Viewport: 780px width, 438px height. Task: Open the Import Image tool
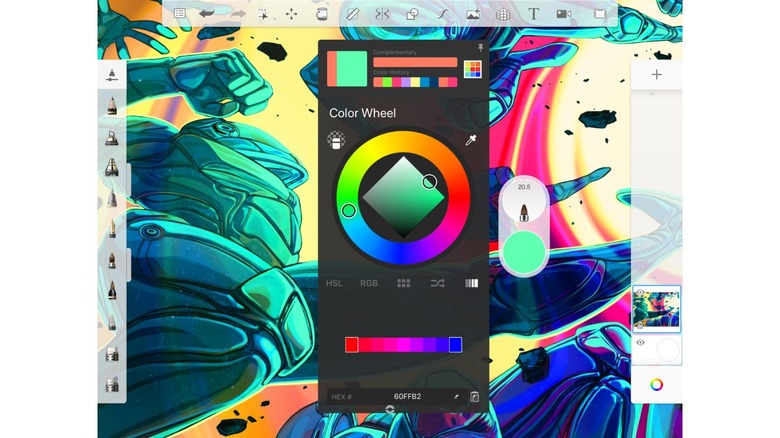point(473,14)
